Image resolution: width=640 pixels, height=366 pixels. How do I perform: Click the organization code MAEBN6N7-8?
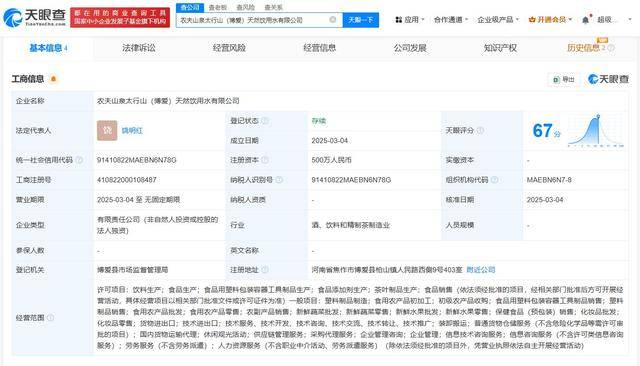549,180
